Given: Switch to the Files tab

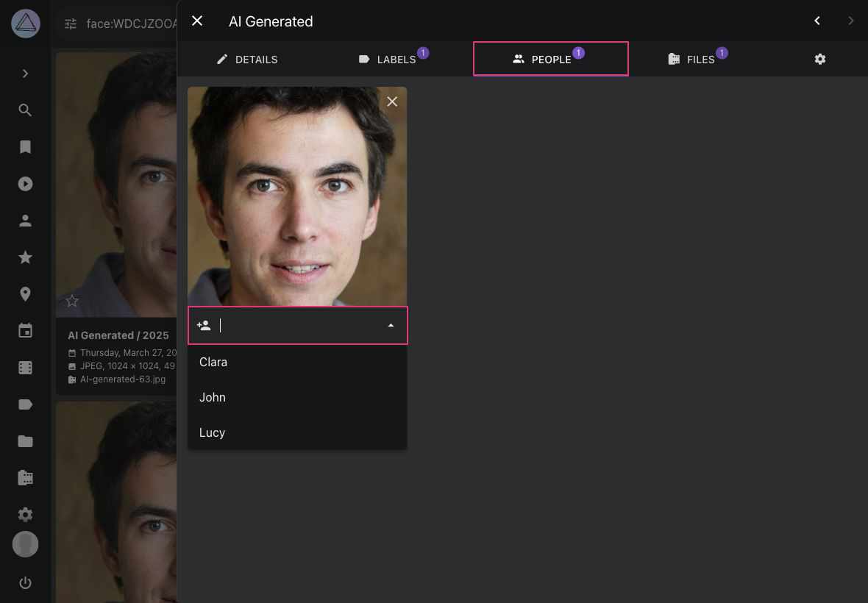Looking at the screenshot, I should coord(697,59).
